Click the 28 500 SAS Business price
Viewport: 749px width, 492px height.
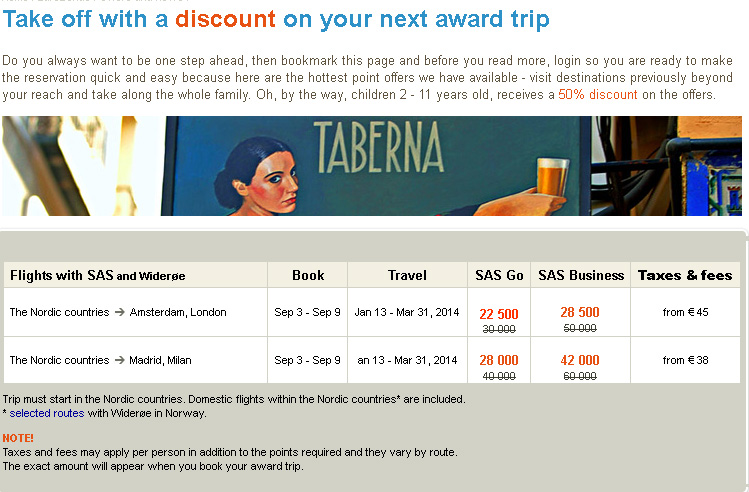click(x=580, y=312)
